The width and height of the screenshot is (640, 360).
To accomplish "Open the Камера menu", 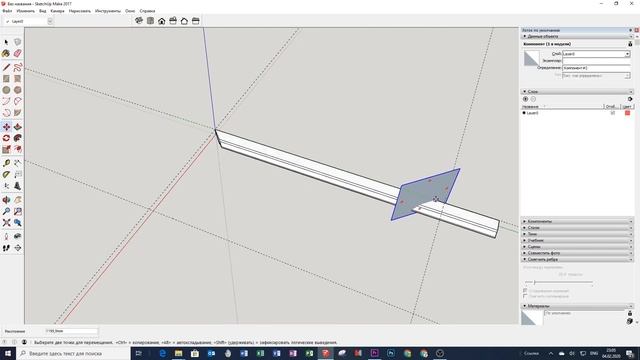I will click(x=58, y=11).
